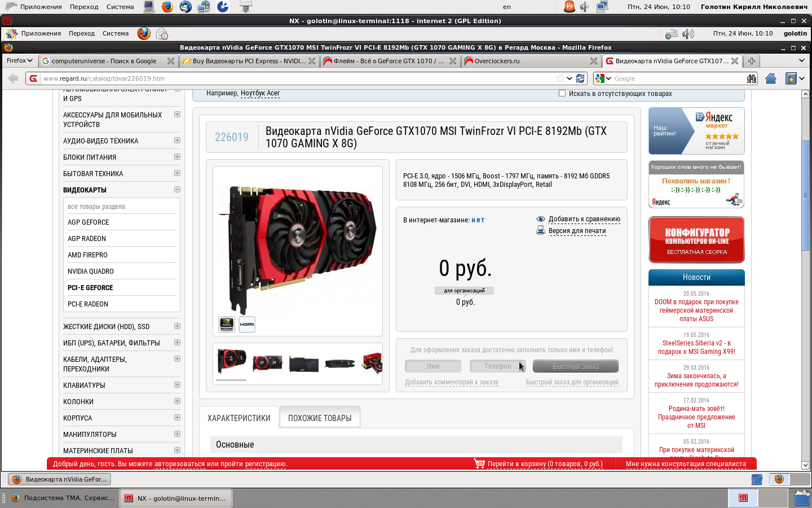The image size is (812, 508).
Task: Click the en keyboard layout indicator
Action: click(x=507, y=7)
